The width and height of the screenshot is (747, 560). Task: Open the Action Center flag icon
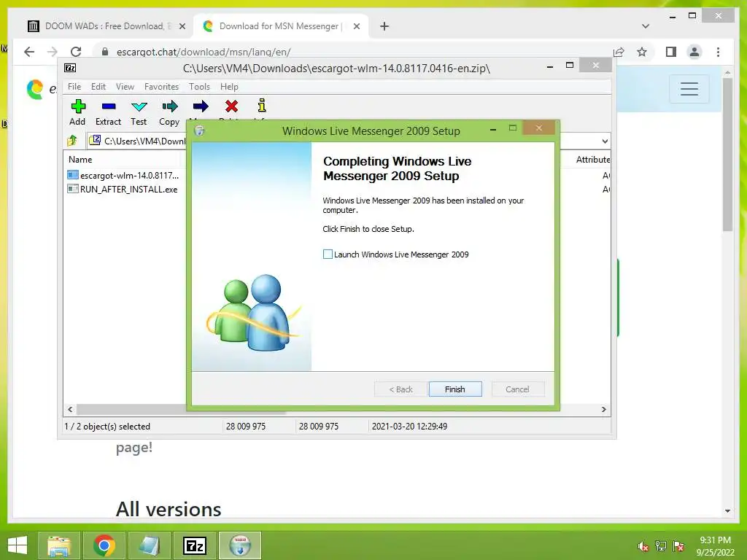(678, 546)
